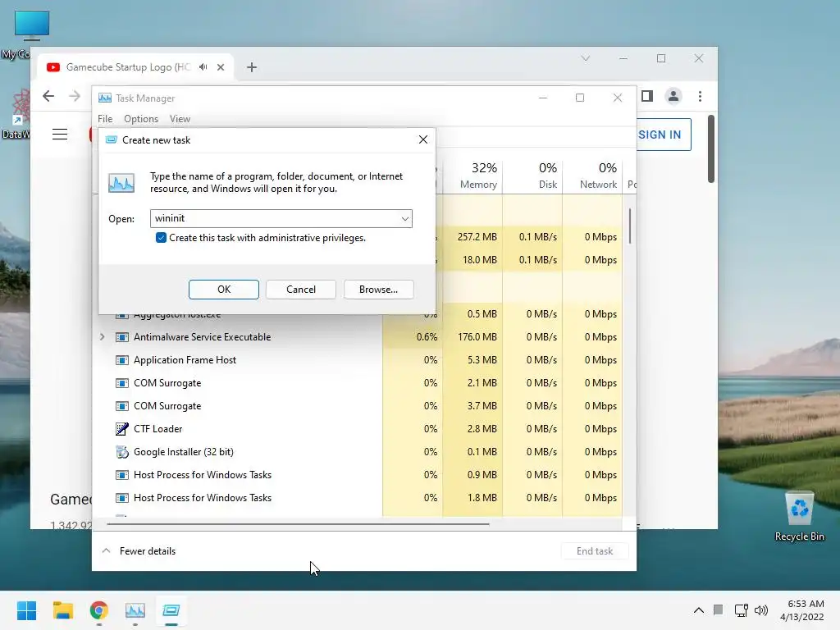
Task: Click Task Manager horizontal scrollbar
Action: point(298,524)
